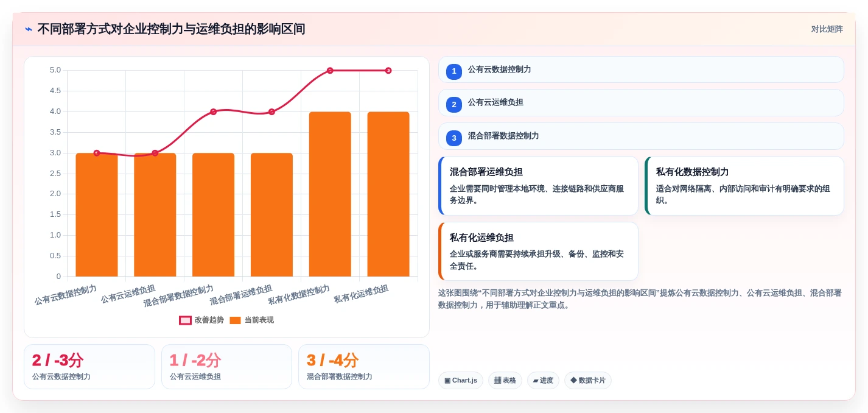Click the orange bar for 混合部署数据控制力
This screenshot has width=868, height=413.
point(214,214)
